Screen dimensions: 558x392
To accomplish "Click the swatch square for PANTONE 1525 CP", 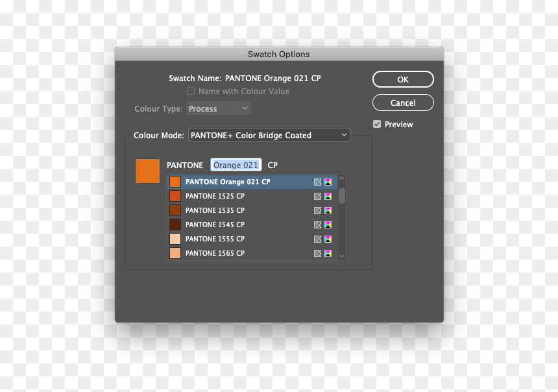I will tap(175, 196).
